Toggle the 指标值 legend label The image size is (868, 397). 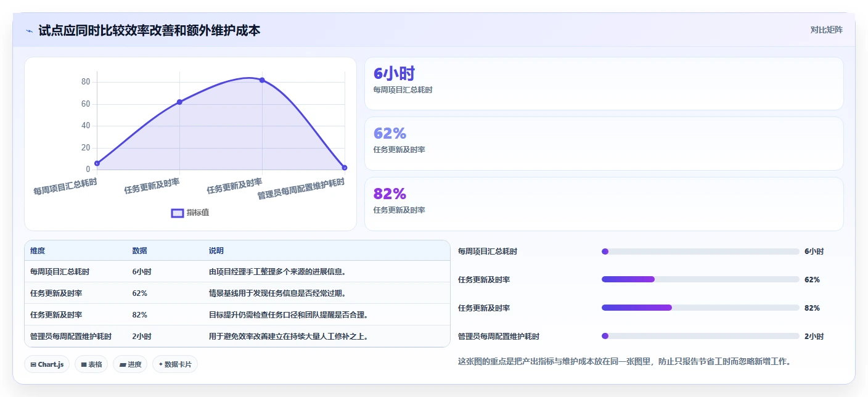(198, 213)
